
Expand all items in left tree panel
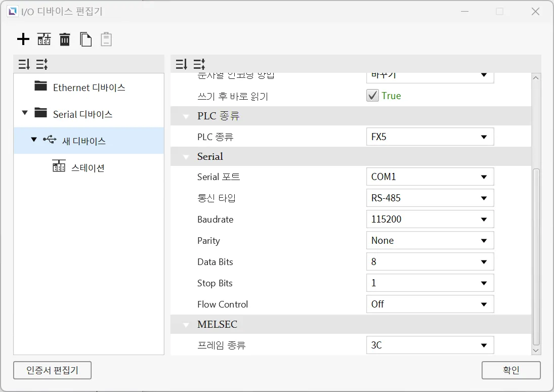[x=42, y=64]
